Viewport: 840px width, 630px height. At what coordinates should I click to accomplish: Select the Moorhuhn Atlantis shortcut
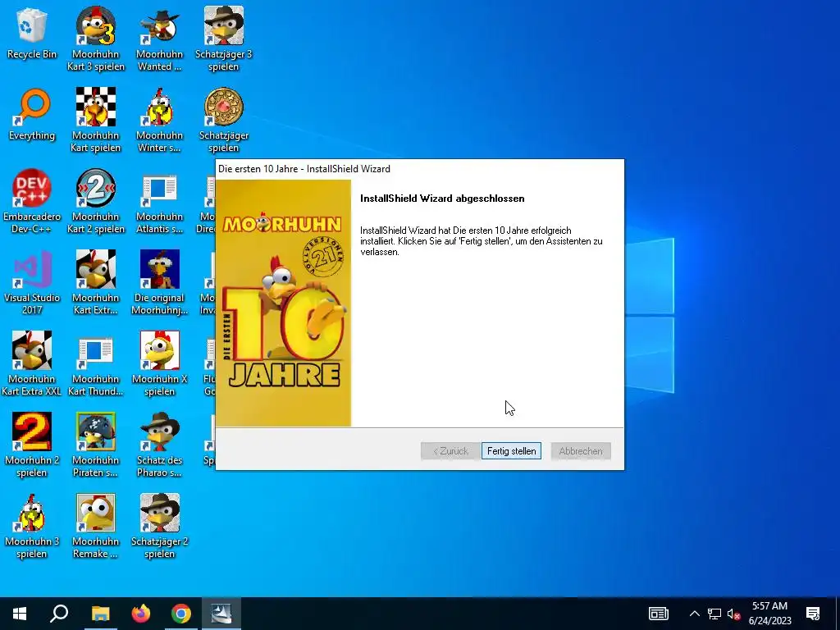point(159,202)
